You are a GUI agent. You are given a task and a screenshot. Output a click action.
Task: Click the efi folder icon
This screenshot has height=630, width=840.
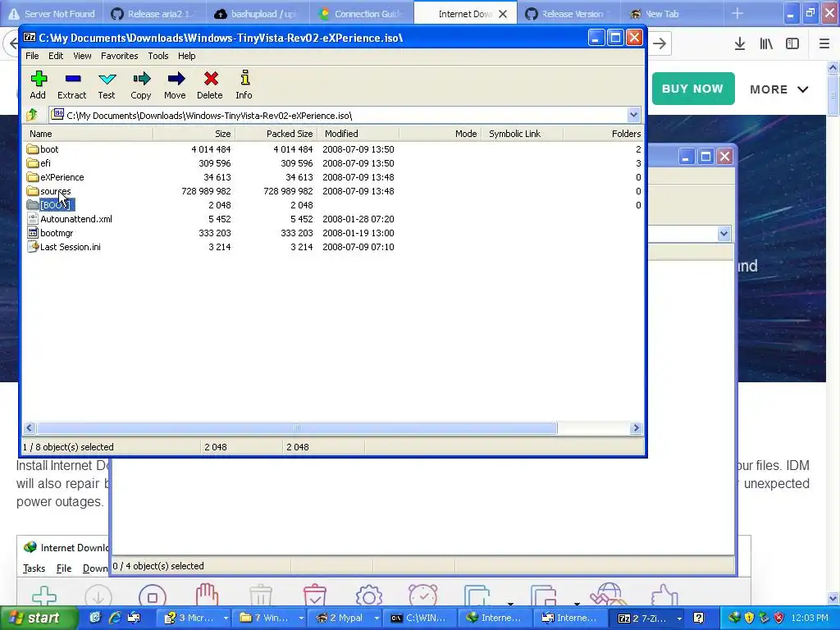(x=33, y=163)
